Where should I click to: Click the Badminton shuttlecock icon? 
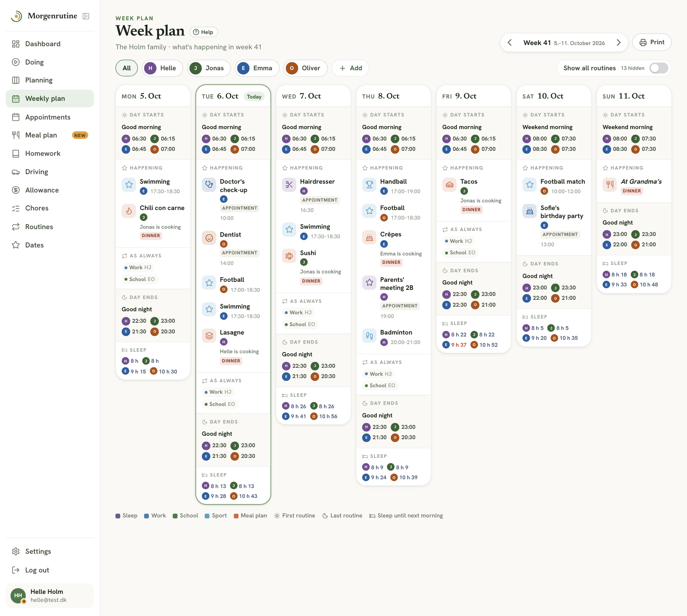point(369,336)
